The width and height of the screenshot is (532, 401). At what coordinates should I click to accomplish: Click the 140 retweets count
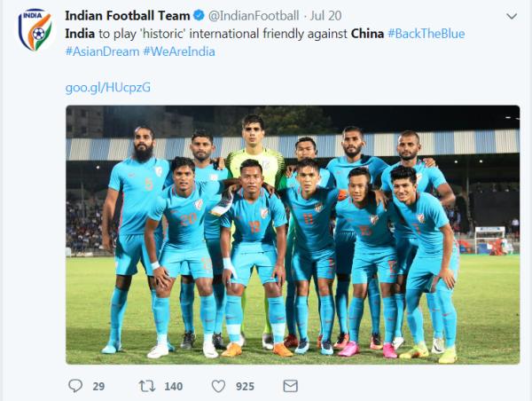coord(174,387)
